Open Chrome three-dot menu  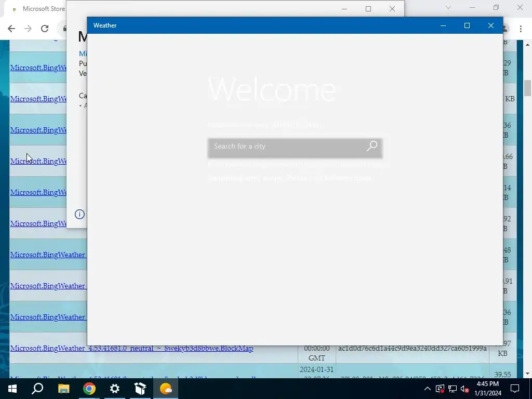(521, 29)
